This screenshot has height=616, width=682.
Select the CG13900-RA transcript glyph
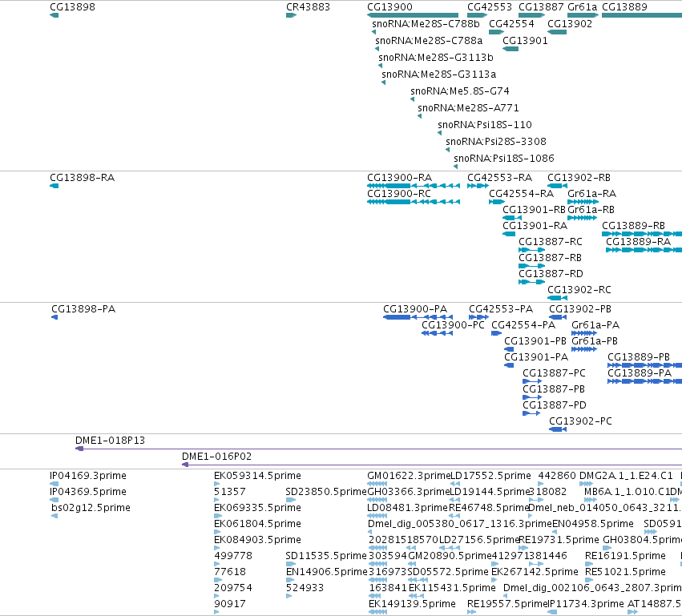414,186
